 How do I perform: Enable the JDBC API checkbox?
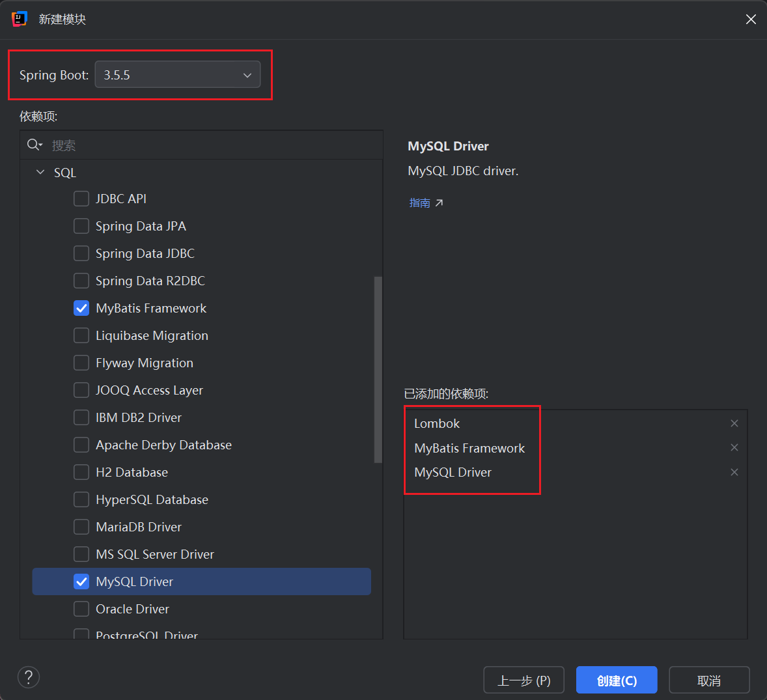tap(81, 199)
